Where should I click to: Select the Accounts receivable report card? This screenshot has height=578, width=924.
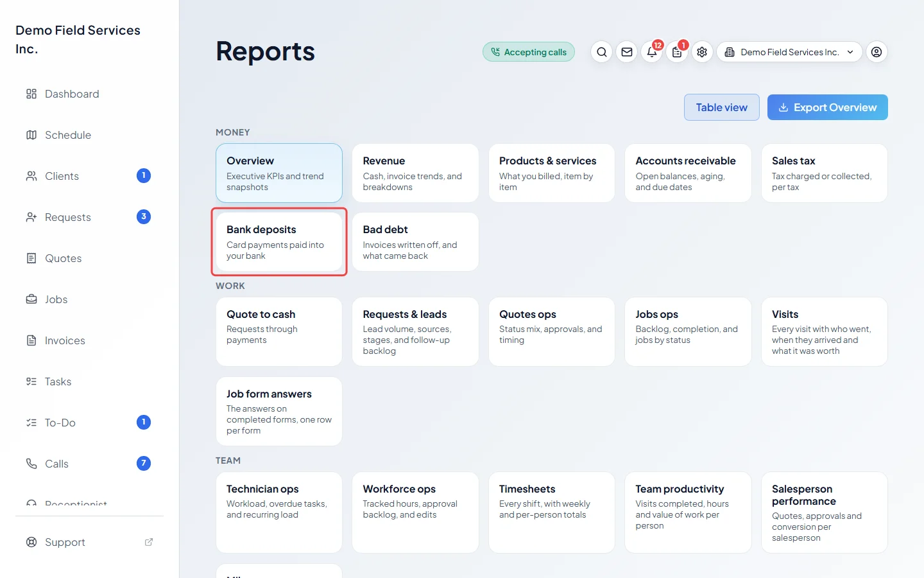click(688, 173)
